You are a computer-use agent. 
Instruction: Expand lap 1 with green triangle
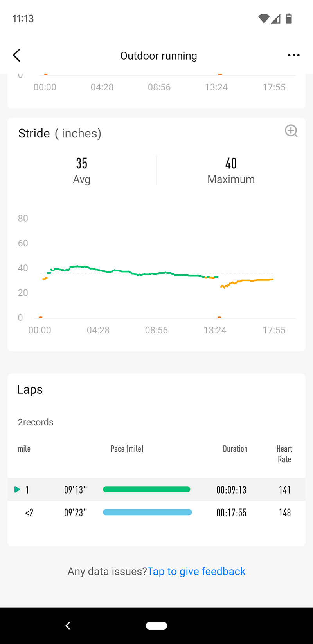(17, 489)
